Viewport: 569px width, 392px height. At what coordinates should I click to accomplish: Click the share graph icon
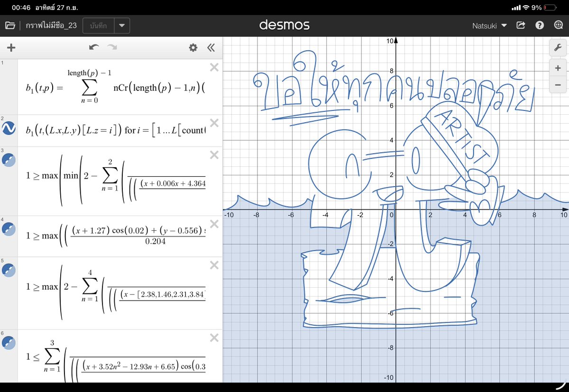tap(521, 26)
